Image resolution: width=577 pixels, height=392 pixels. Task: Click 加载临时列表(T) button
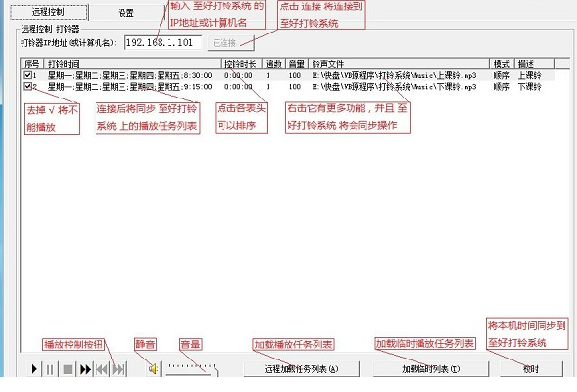pyautogui.click(x=430, y=368)
